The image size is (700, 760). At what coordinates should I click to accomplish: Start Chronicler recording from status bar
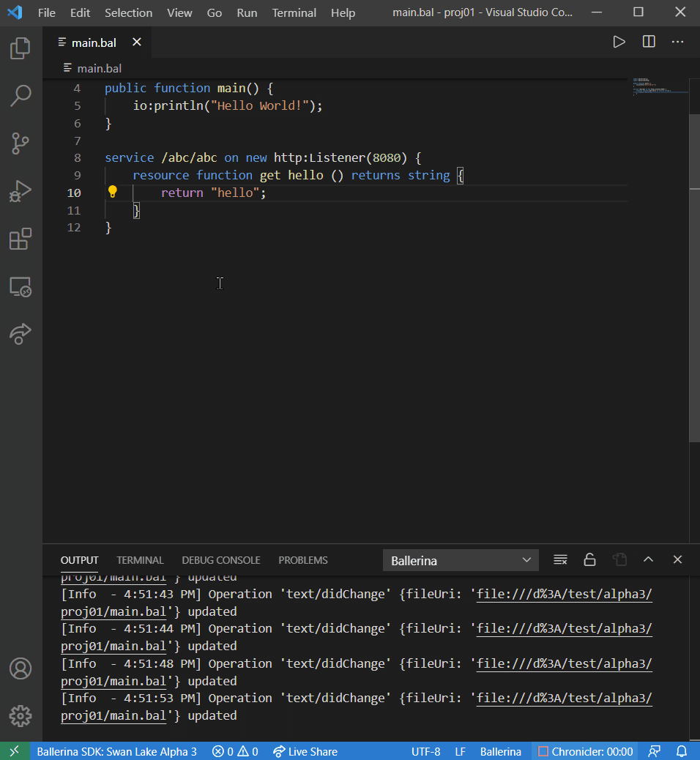tap(586, 751)
